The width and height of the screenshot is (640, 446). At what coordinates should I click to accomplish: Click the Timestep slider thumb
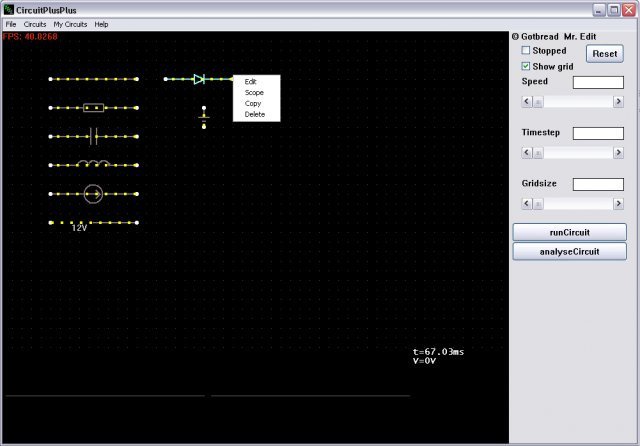click(538, 153)
